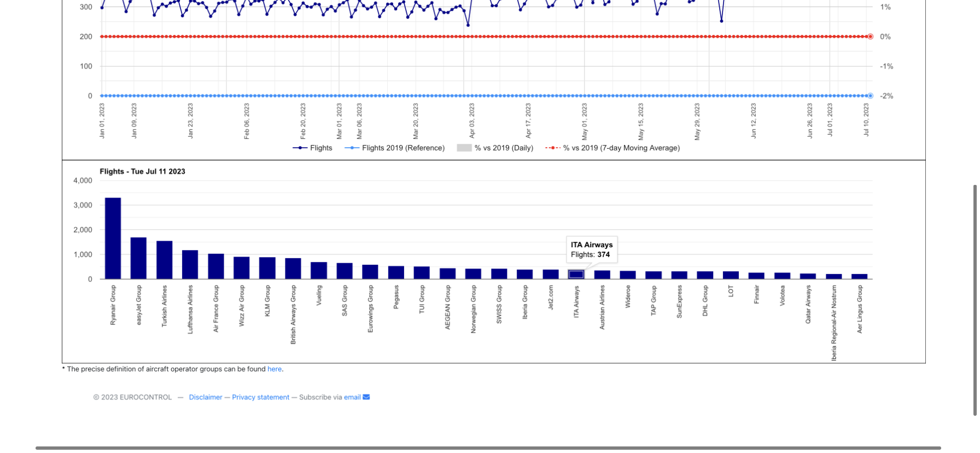
Task: Open the Disclaimer link
Action: pos(206,397)
